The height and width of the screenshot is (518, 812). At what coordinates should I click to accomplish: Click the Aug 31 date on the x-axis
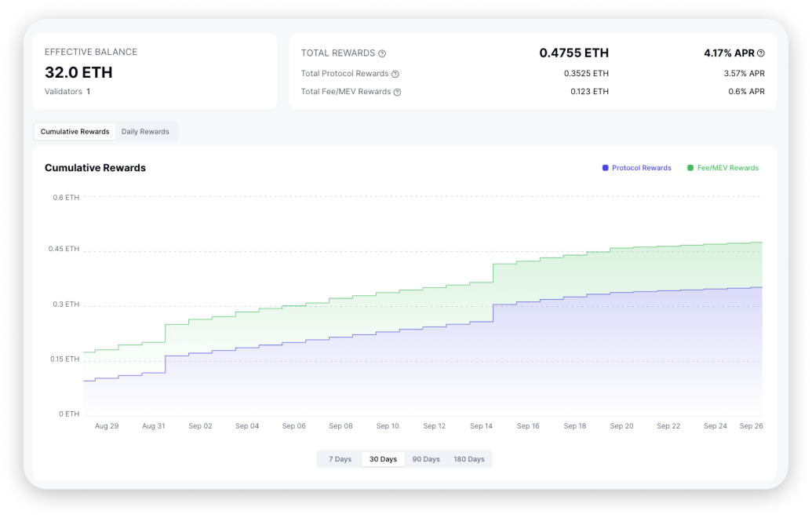[154, 426]
